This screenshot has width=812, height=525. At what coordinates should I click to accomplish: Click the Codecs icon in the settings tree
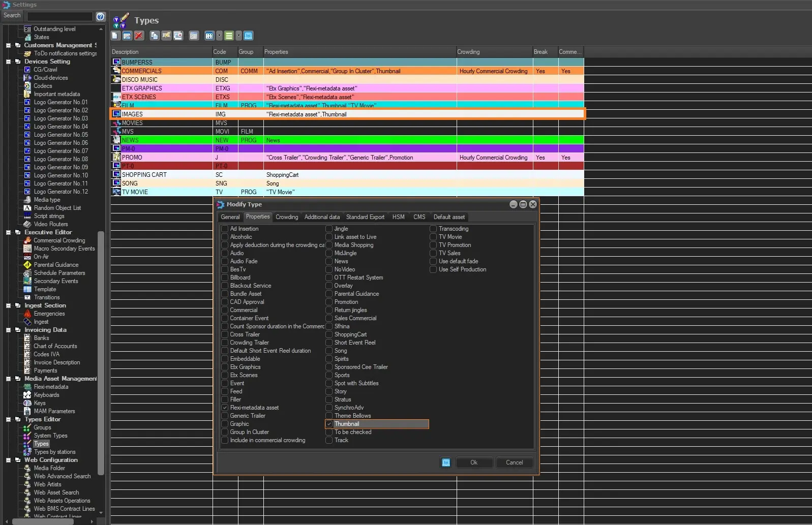(x=27, y=86)
